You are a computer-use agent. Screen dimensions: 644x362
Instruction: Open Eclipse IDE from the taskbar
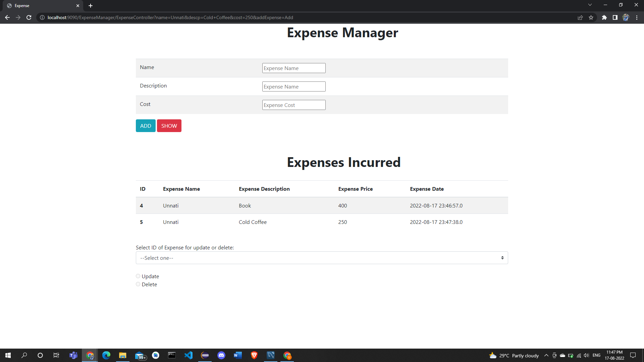[x=205, y=355]
